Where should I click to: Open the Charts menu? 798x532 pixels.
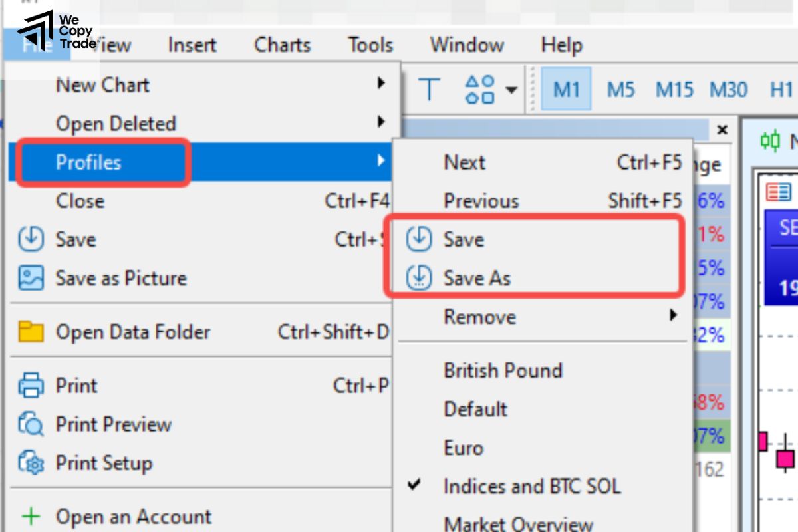click(282, 45)
